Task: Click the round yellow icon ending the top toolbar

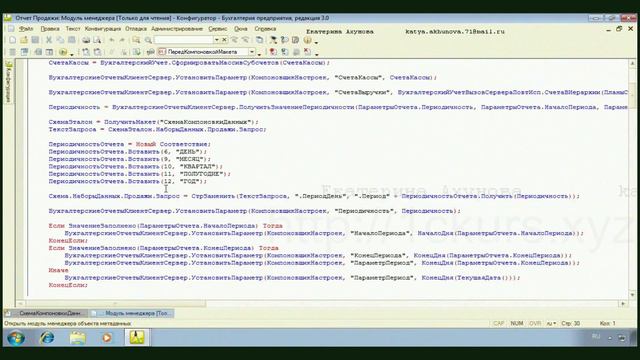Action: [307, 40]
